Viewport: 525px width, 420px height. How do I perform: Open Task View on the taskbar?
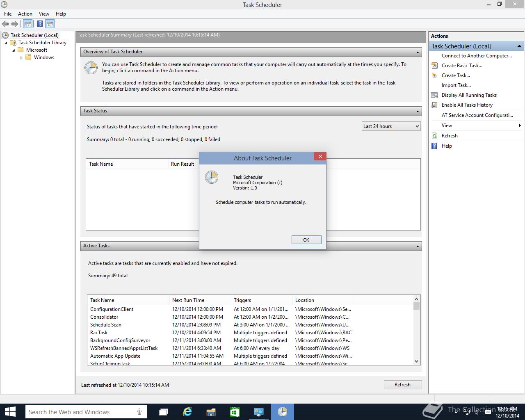click(164, 412)
